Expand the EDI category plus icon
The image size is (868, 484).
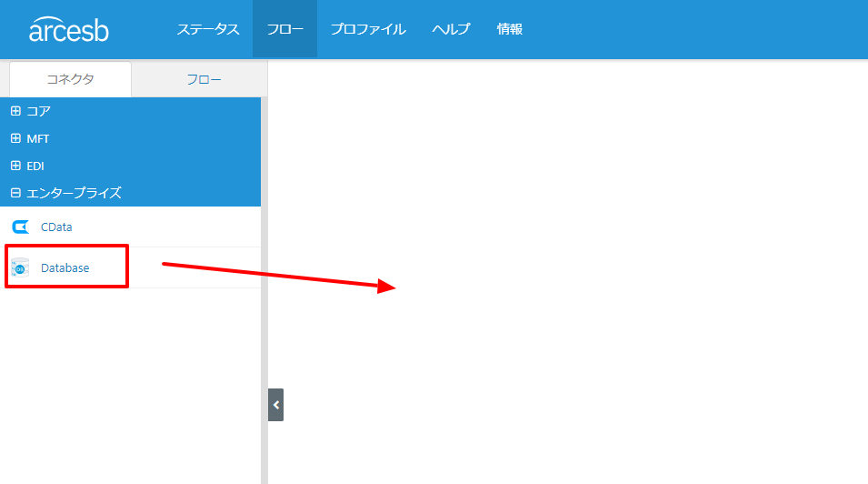click(x=15, y=166)
